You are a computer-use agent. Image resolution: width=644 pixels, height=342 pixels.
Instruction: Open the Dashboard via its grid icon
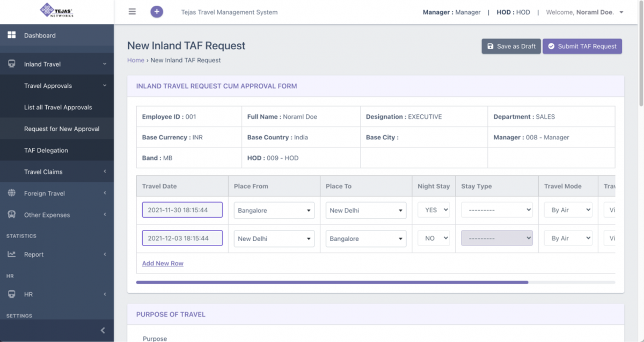[x=12, y=35]
